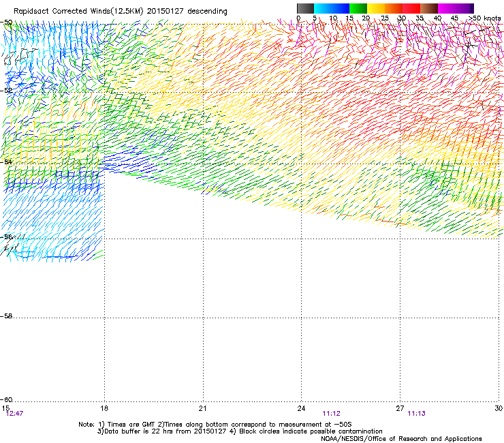504x443 pixels.
Task: Click the '35' tick label in the legend
Action: pyautogui.click(x=420, y=18)
